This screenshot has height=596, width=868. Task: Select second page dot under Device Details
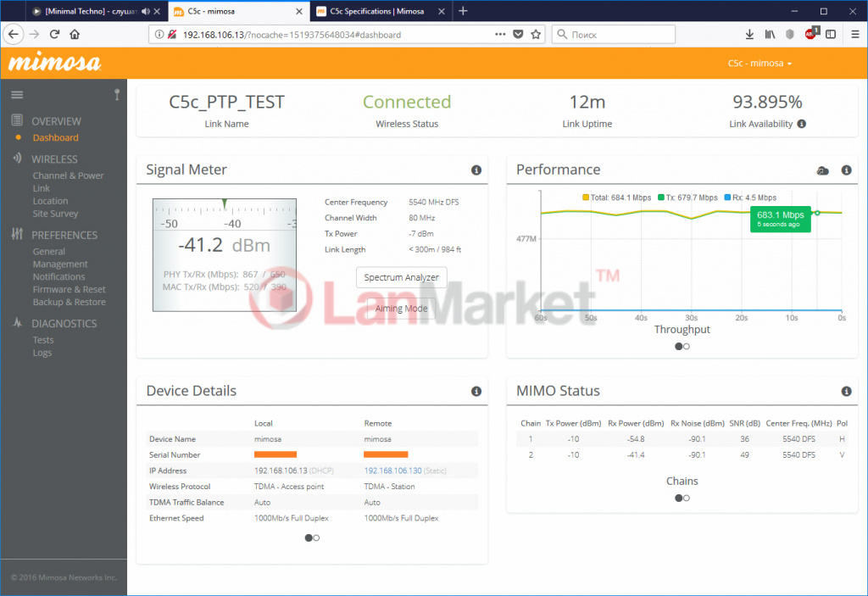pyautogui.click(x=316, y=538)
